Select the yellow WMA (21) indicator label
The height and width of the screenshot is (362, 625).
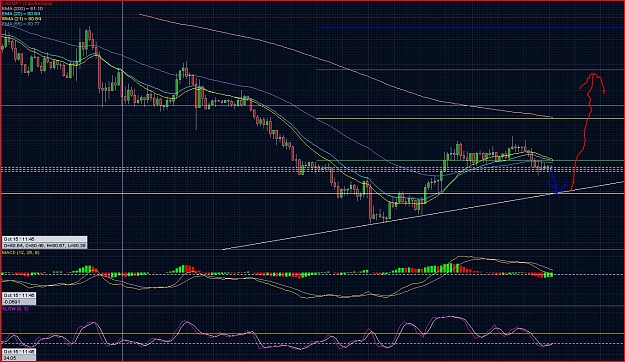22,19
